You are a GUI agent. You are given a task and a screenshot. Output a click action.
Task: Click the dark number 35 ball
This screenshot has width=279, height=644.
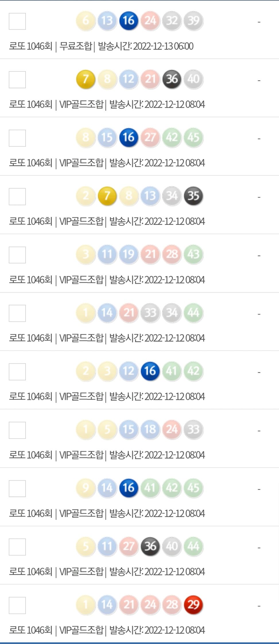coord(193,196)
